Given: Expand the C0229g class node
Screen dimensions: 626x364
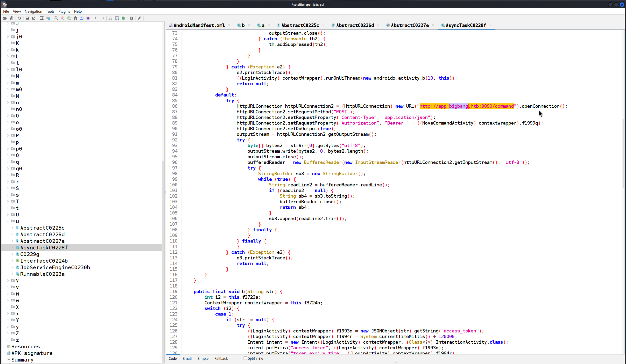Looking at the screenshot, I should point(12,254).
